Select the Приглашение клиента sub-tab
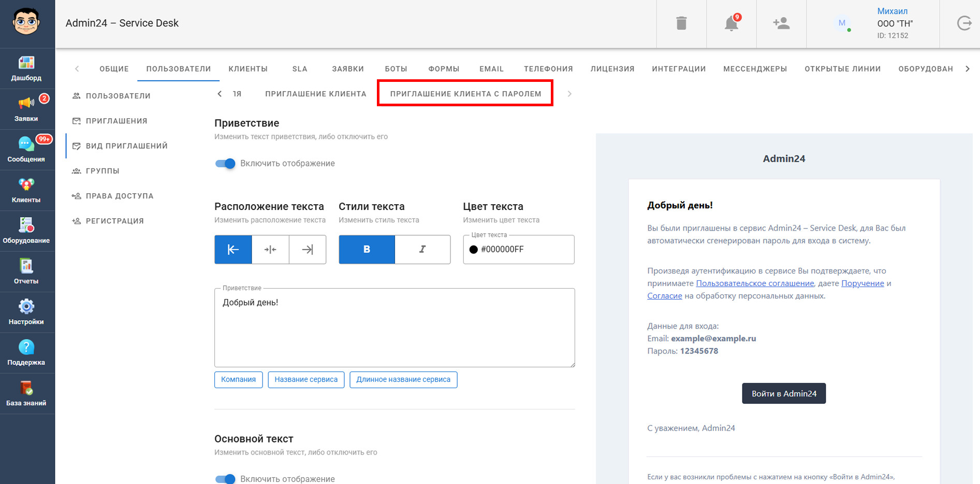Viewport: 980px width, 484px height. click(315, 94)
